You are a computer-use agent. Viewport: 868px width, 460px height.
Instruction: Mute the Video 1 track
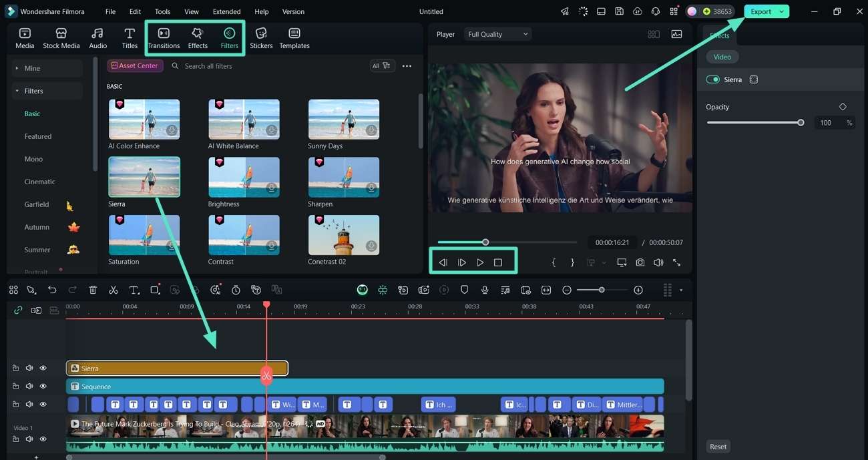[x=29, y=439]
